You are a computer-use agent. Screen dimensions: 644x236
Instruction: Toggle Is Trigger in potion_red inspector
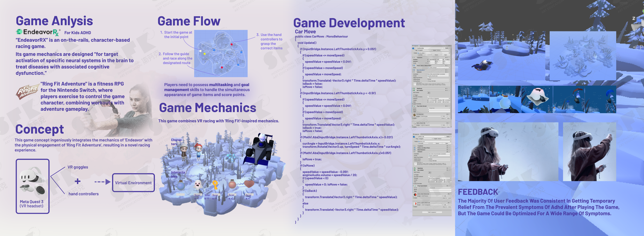(429, 175)
